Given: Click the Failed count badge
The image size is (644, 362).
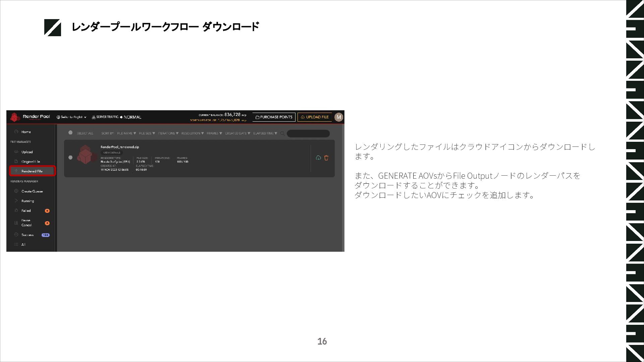Looking at the screenshot, I should [x=47, y=211].
